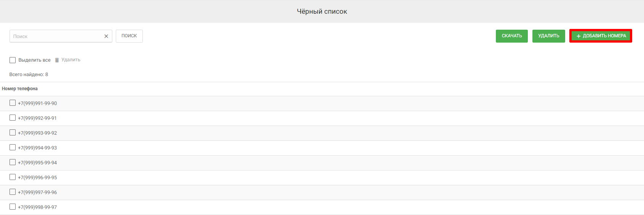
Task: Tick the +7(999)993-99-92 checkbox
Action: (13, 132)
